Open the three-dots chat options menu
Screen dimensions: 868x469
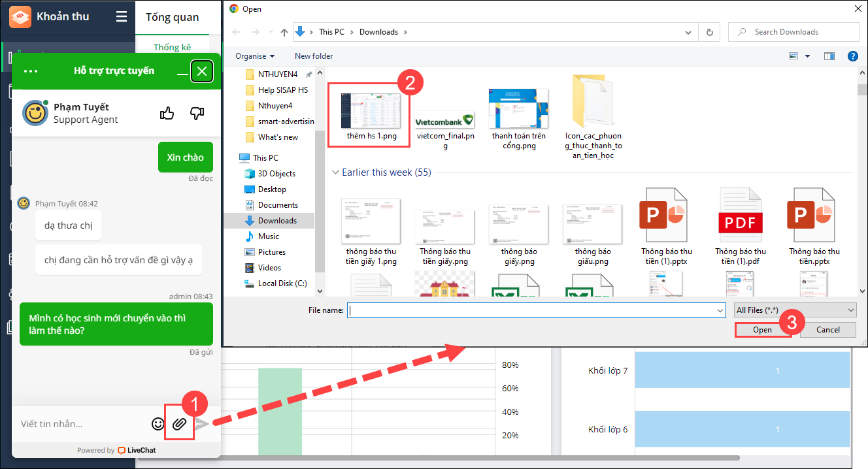31,71
